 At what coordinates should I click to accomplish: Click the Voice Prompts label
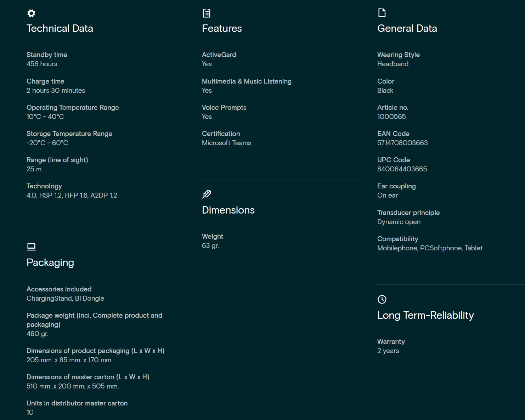click(224, 108)
